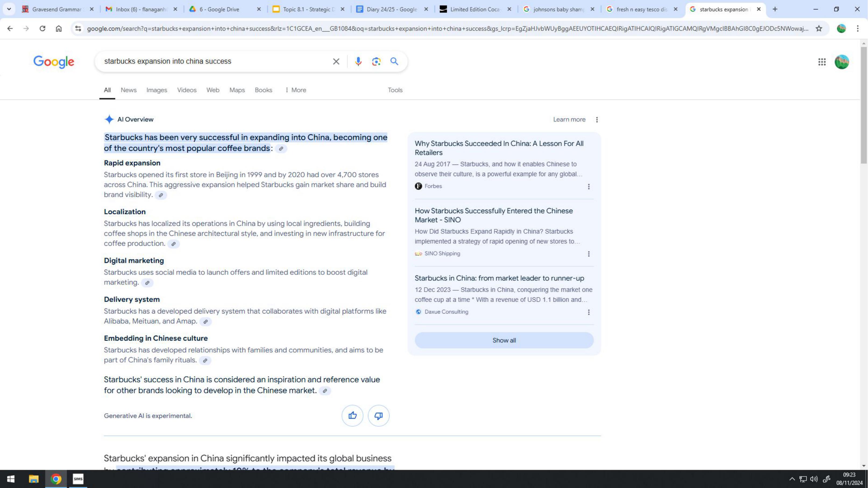Open File Explorer from the taskbar

point(33,479)
